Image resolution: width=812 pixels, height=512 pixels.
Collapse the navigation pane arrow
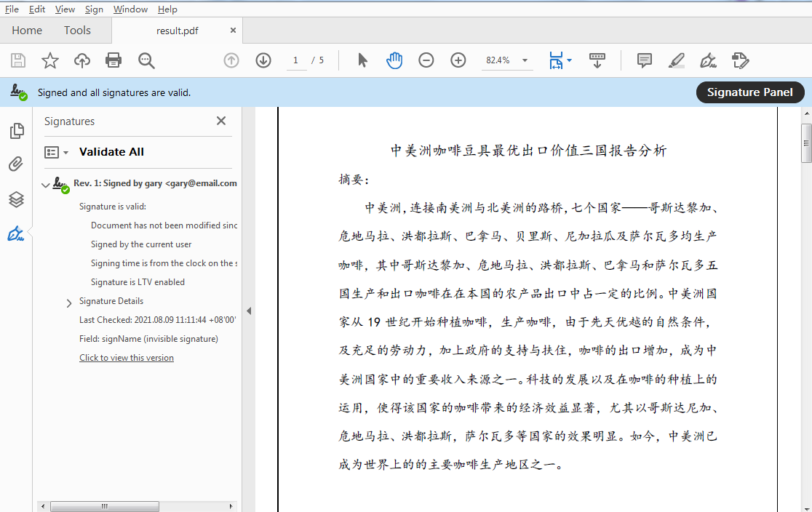coord(249,311)
